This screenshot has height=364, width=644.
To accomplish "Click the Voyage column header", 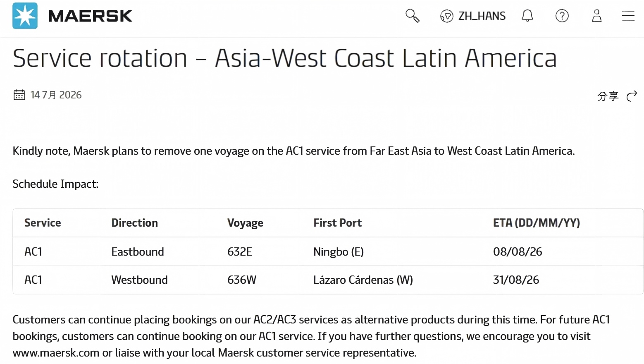I will tap(245, 223).
